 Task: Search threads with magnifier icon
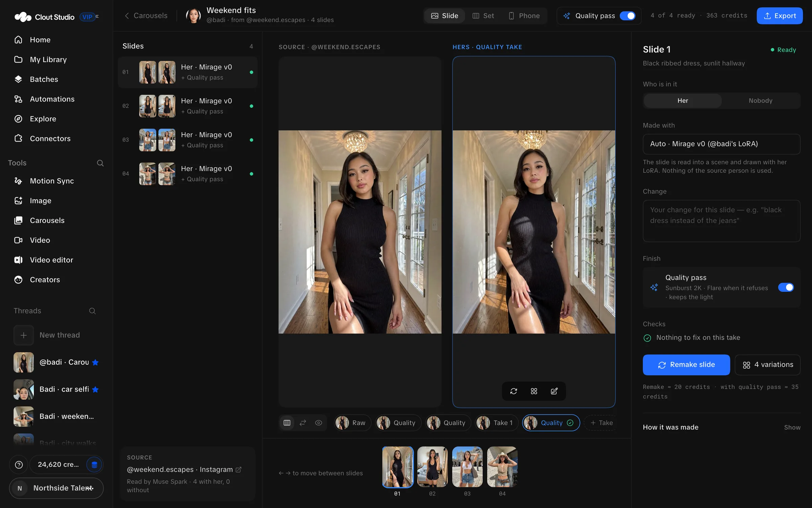92,311
